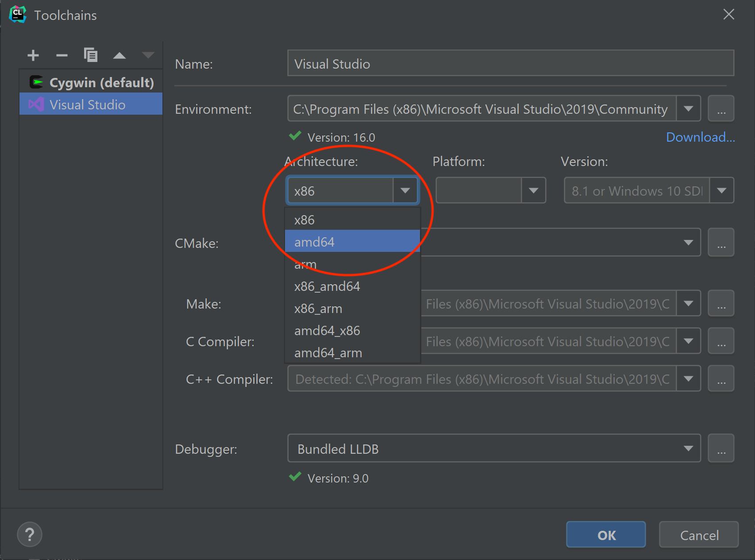Browse for C Compiler with ellipsis

point(721,341)
